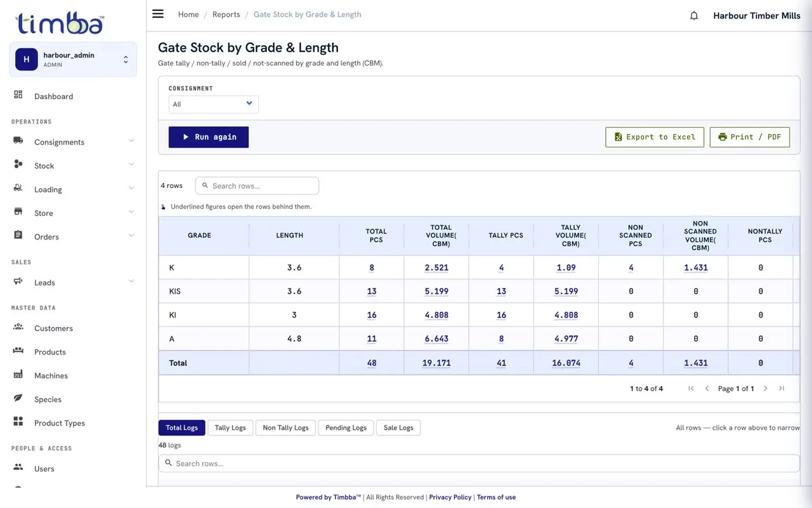Open the harbour_admin account switcher
The height and width of the screenshot is (508, 812).
73,60
